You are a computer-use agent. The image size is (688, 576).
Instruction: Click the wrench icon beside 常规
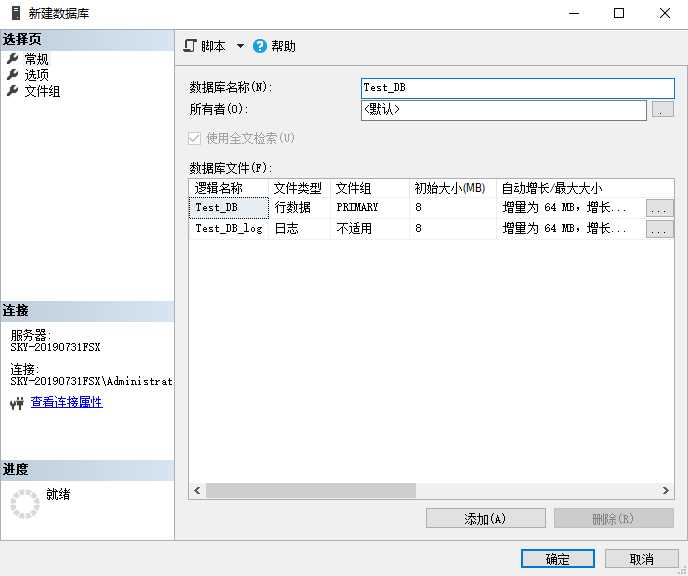tap(13, 58)
